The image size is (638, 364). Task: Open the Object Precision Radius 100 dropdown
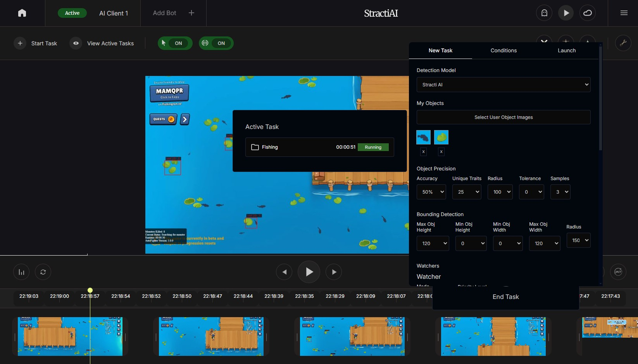(500, 192)
